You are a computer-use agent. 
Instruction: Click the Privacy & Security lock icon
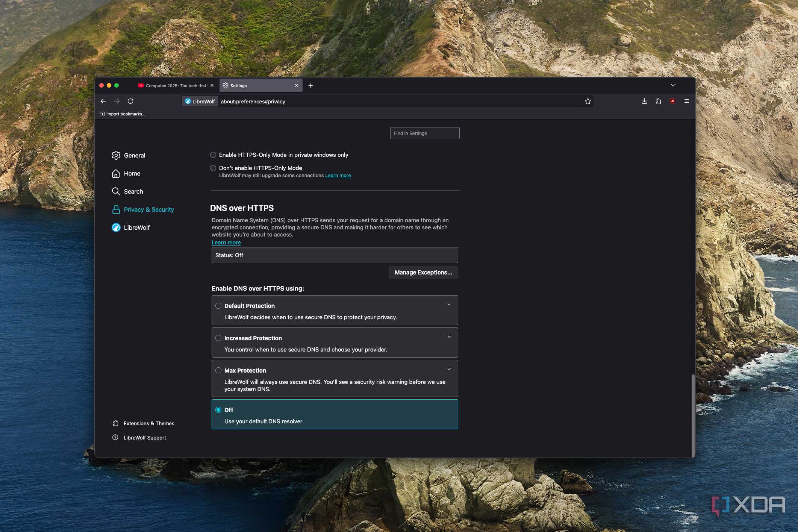[x=116, y=209]
